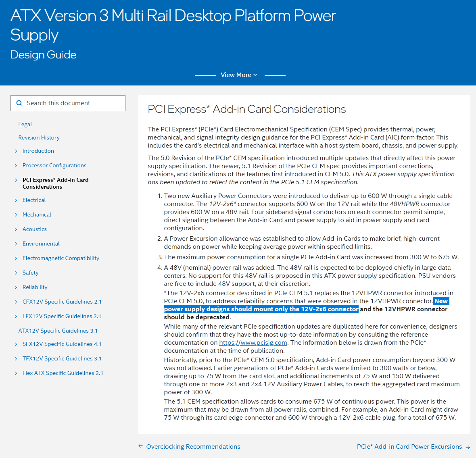Expand the View More section
The width and height of the screenshot is (476, 458).
click(239, 75)
